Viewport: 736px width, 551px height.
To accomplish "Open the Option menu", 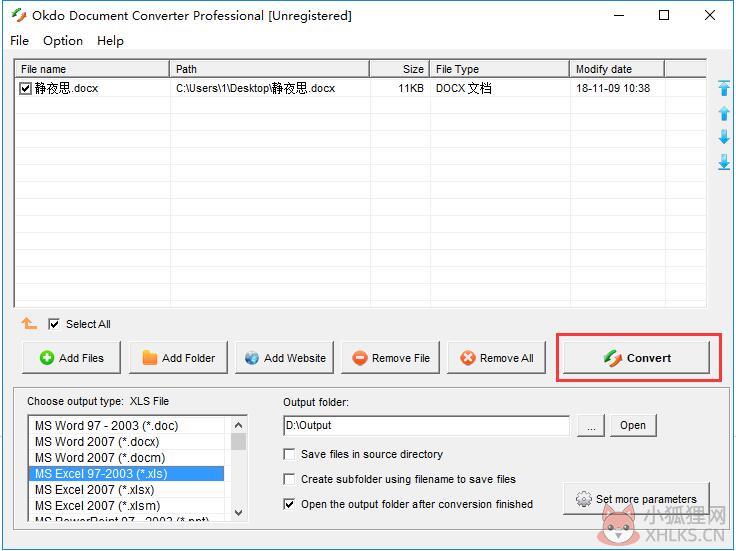I will (x=63, y=41).
